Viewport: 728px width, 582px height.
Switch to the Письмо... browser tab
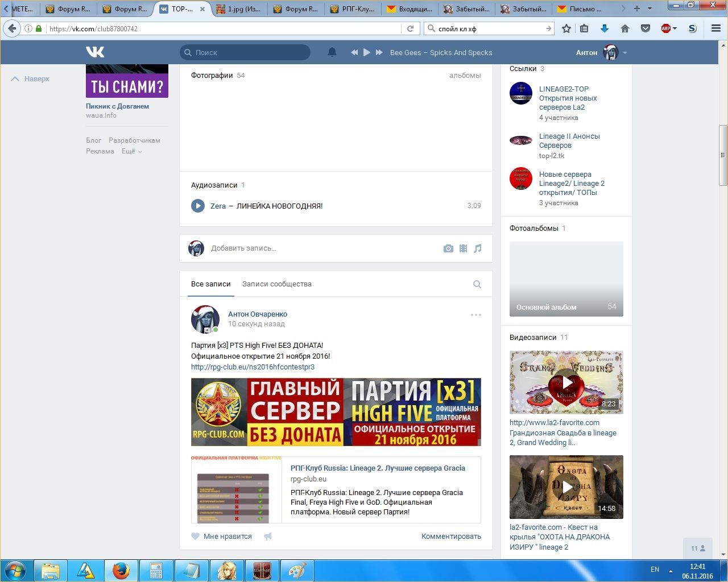click(581, 9)
